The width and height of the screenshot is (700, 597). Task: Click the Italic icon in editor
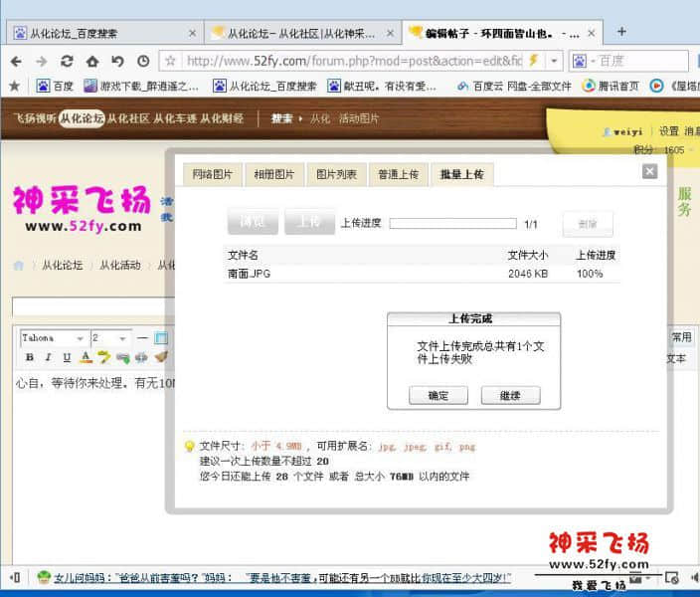[x=48, y=357]
